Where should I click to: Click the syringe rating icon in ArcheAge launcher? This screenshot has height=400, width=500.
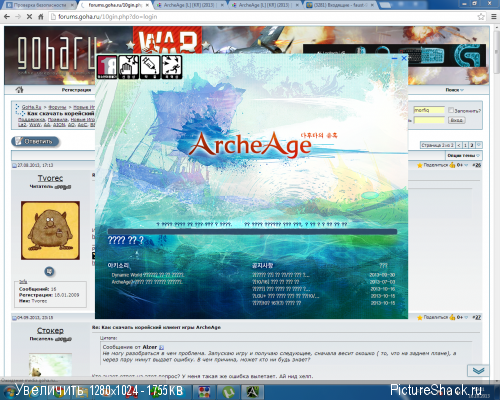coord(150,67)
